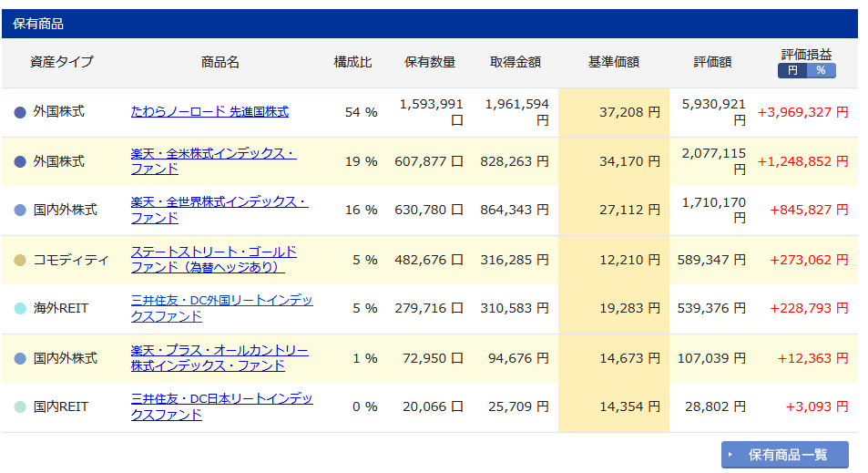Click the 107,039 円 valuation amount
Screen dimensions: 868x473
coord(711,358)
